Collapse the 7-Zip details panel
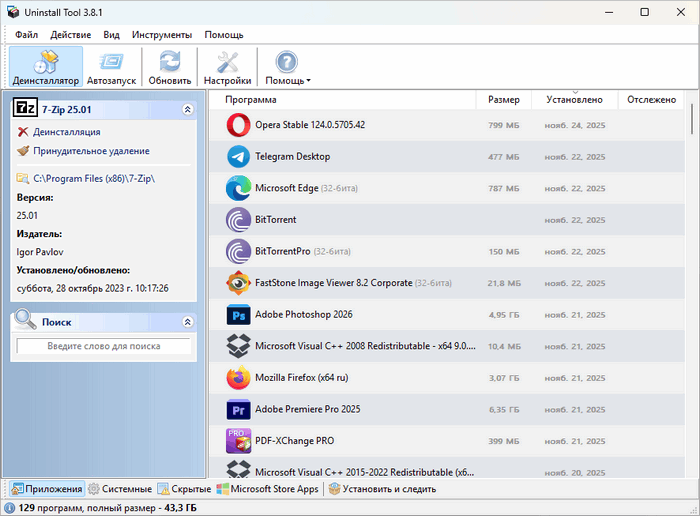This screenshot has height=516, width=700. pos(187,109)
